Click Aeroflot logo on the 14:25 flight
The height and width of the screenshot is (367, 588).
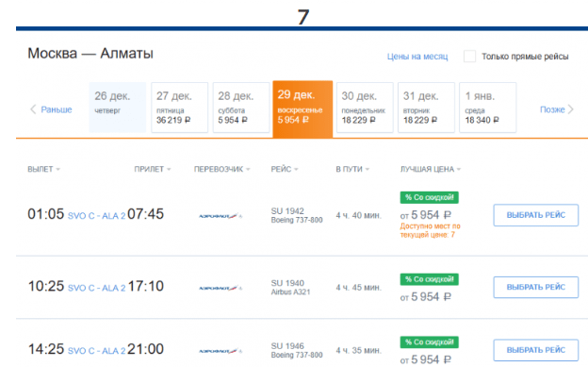(220, 351)
